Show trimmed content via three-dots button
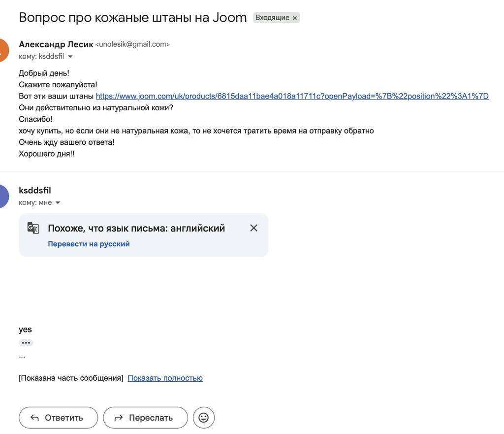Viewport: 504px width, 434px height. click(x=26, y=343)
